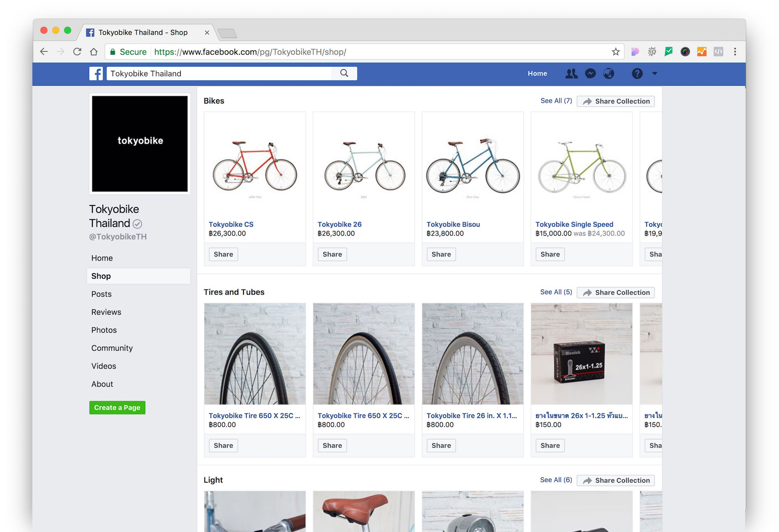Click the purple extension icon
The image size is (779, 532).
[x=635, y=52]
